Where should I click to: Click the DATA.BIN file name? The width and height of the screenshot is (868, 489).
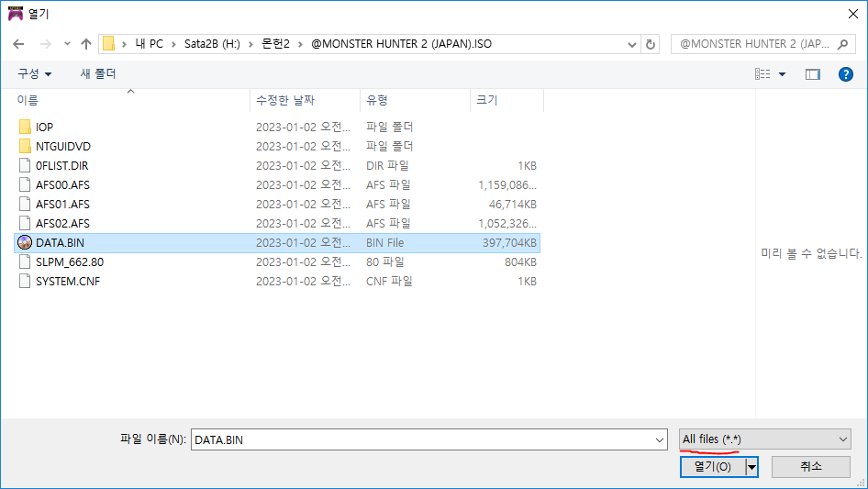[60, 243]
